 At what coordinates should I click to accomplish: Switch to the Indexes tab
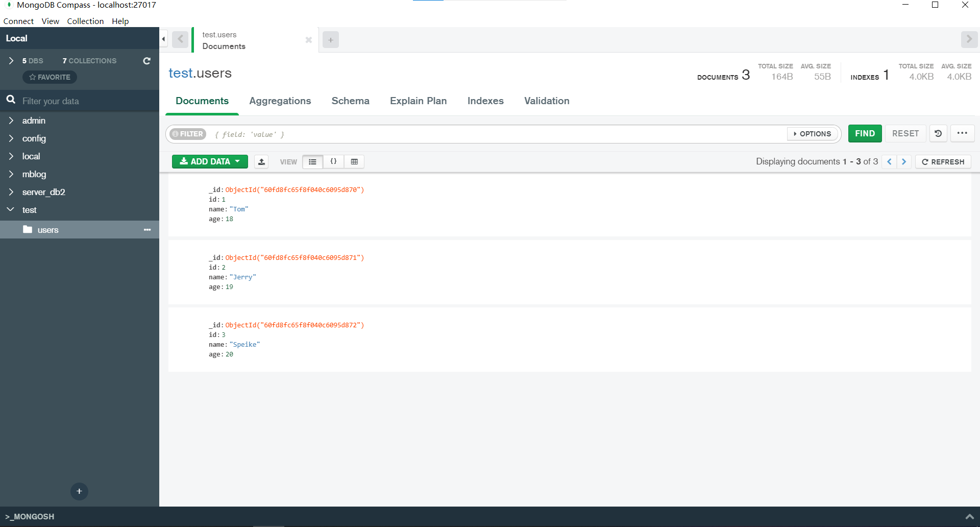485,101
